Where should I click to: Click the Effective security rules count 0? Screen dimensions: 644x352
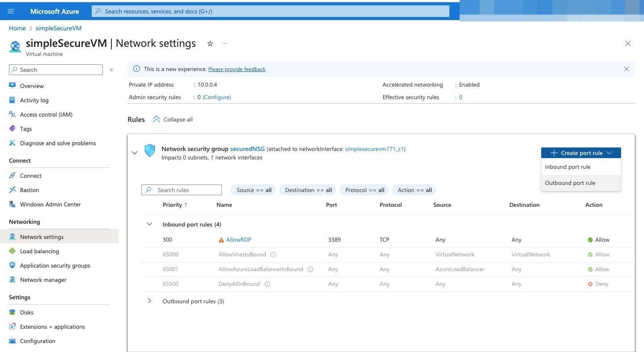(461, 97)
